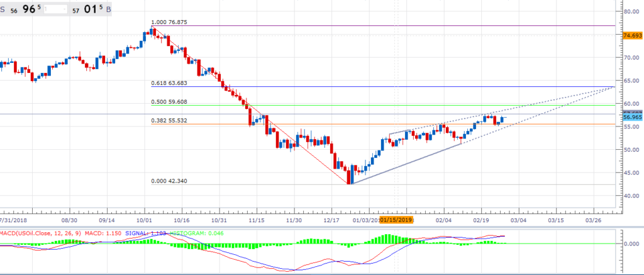Open the trade quantity dropdown
This screenshot has height=275, width=644.
[57, 10]
